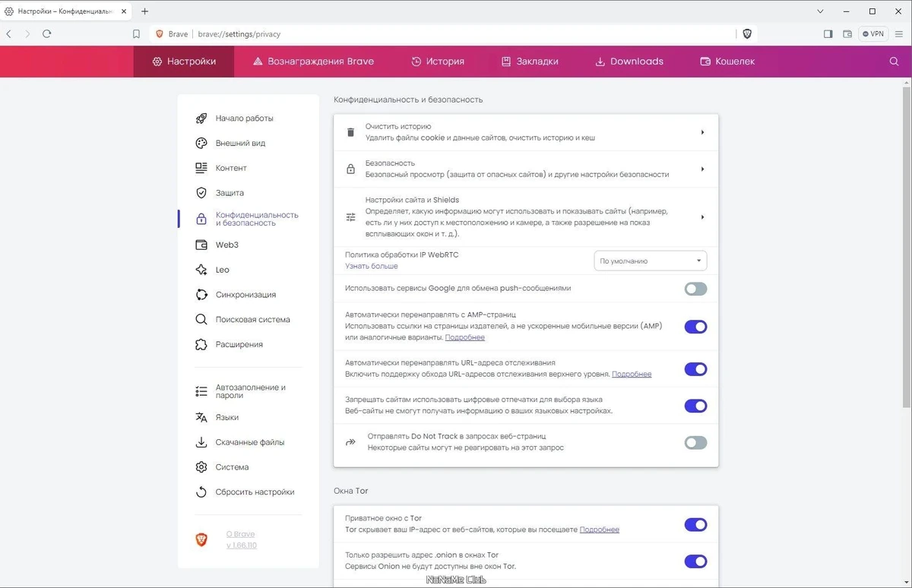Toggle auto-redirect of tracking URL-адресов

(695, 369)
